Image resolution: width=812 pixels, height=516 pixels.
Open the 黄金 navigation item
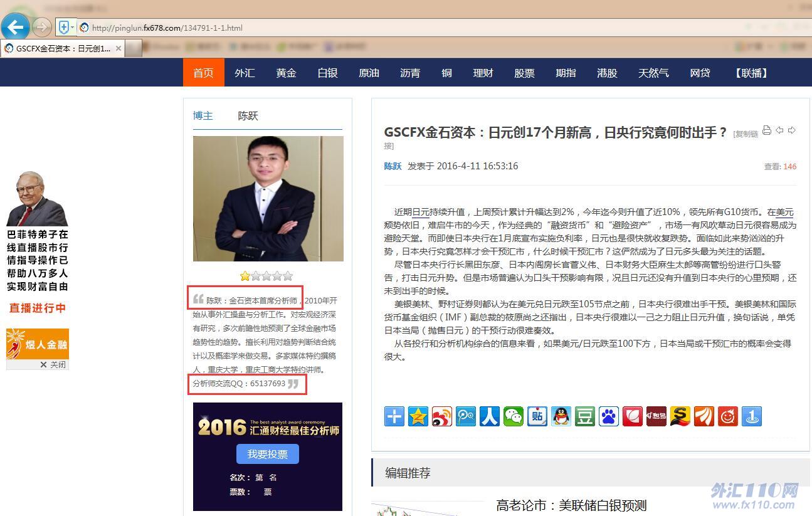[x=286, y=73]
